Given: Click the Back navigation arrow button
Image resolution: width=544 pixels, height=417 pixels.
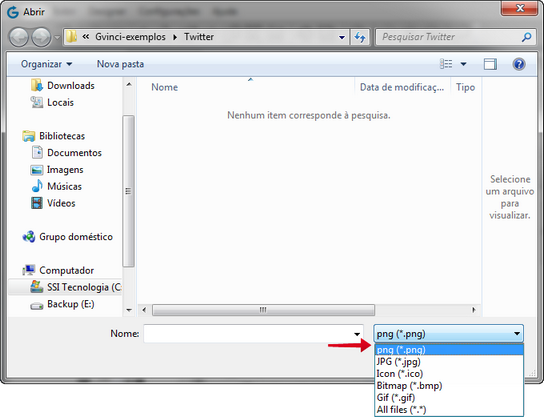Looking at the screenshot, I should coord(19,37).
